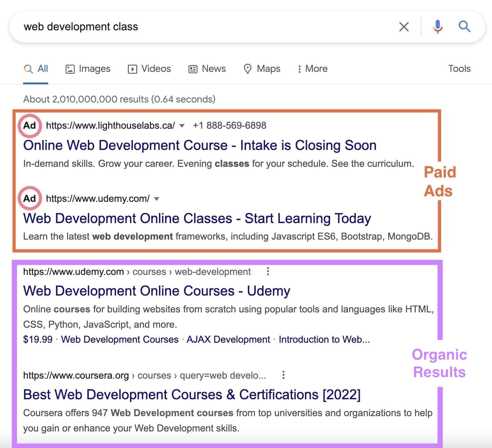Open 'Web Development Online Courses - Udemy' result
Screen dimensions: 492x448
tap(157, 291)
